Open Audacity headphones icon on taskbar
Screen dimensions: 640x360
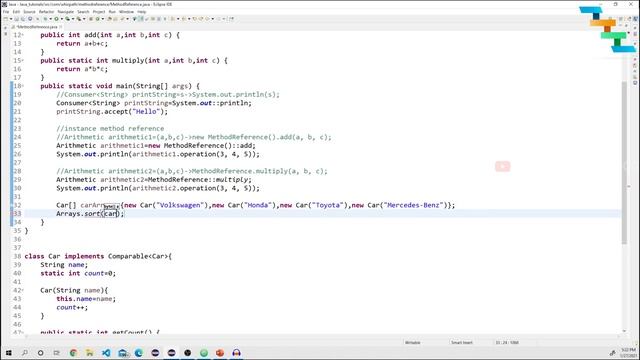point(236,353)
